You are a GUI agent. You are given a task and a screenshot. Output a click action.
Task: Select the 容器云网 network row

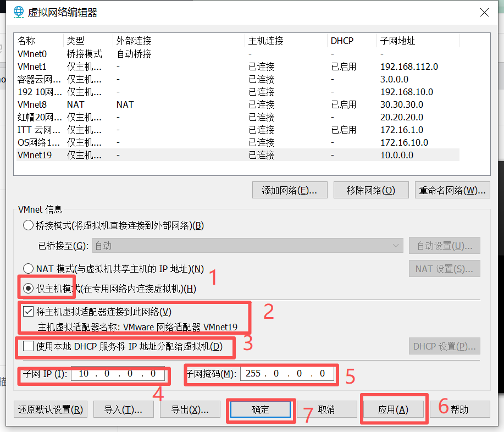[x=238, y=79]
